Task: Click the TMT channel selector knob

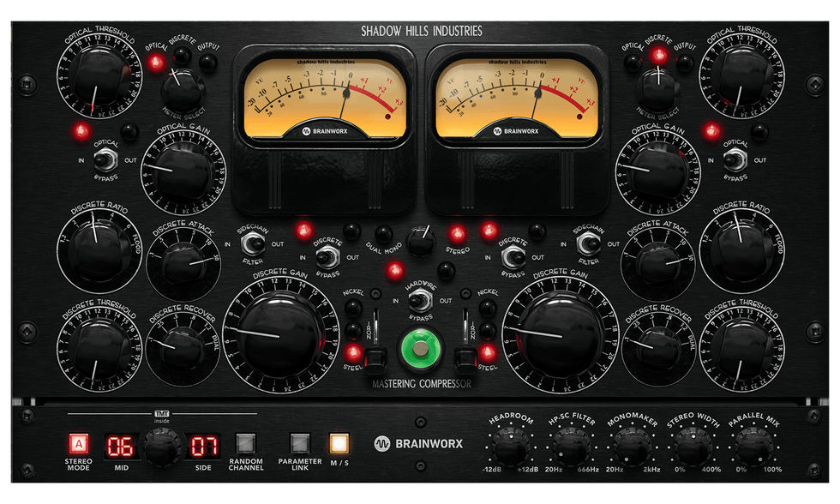Action: [x=161, y=447]
